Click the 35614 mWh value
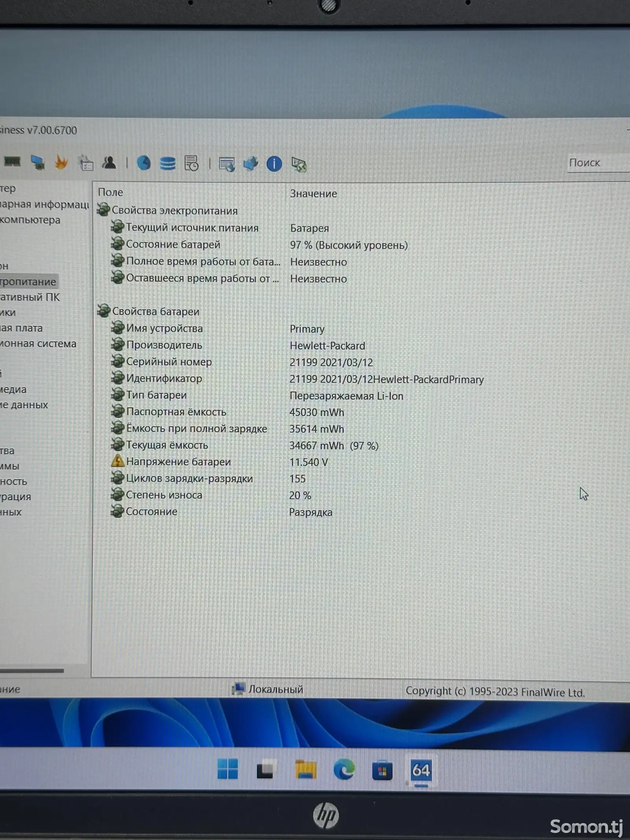Image resolution: width=630 pixels, height=840 pixels. pyautogui.click(x=317, y=429)
